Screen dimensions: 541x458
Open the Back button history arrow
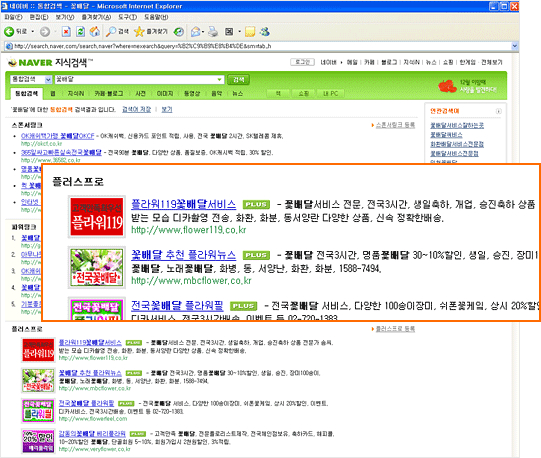(x=33, y=32)
